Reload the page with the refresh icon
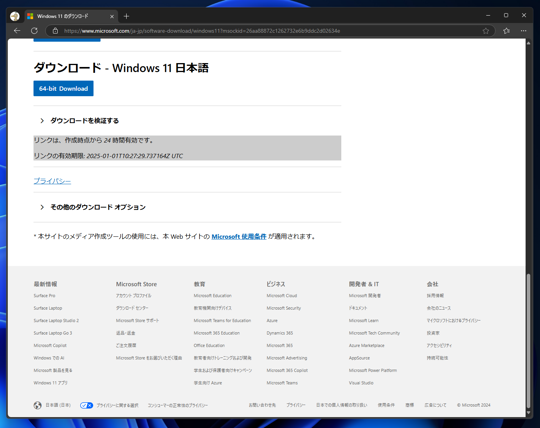 click(34, 31)
